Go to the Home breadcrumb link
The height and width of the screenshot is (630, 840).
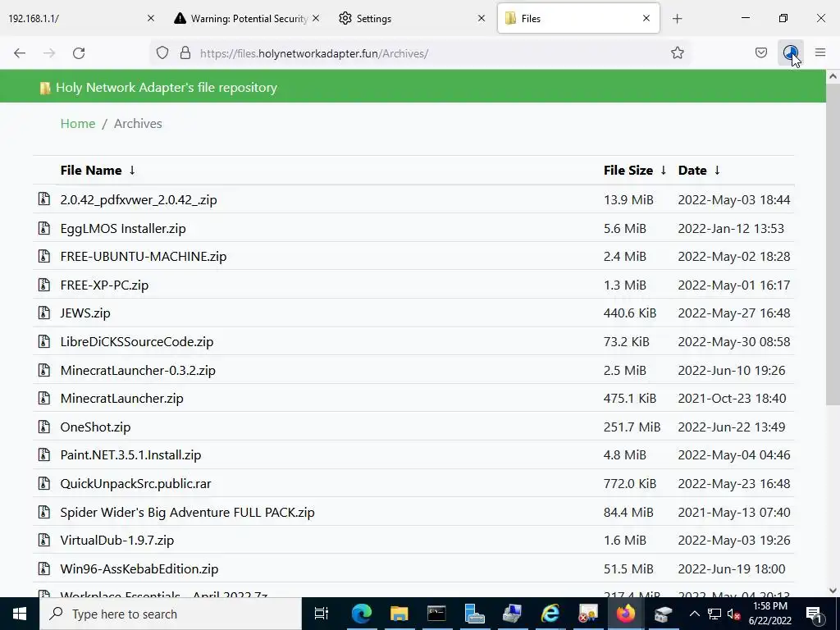coord(78,123)
